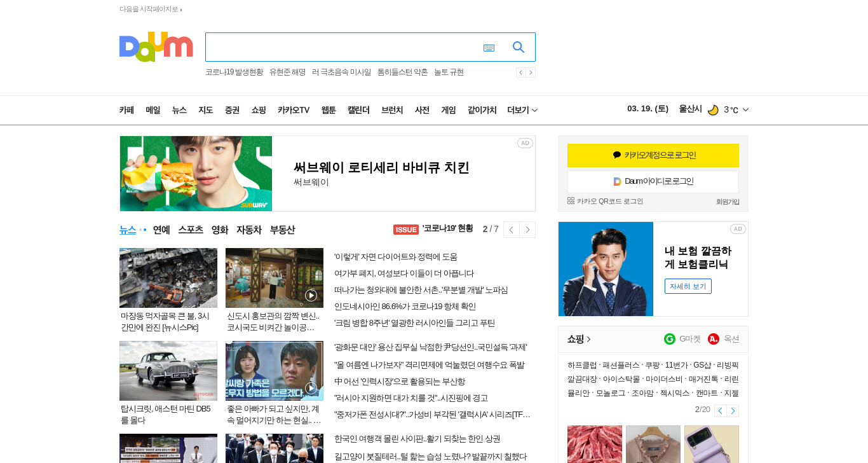868x463 pixels.
Task: Open the 옥션 shopping logo link
Action: click(x=724, y=339)
